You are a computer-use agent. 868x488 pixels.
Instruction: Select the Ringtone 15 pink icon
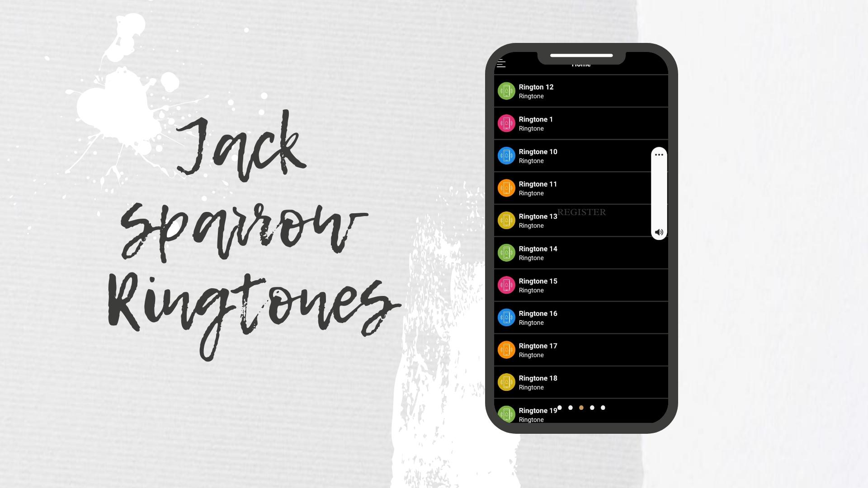click(x=506, y=285)
